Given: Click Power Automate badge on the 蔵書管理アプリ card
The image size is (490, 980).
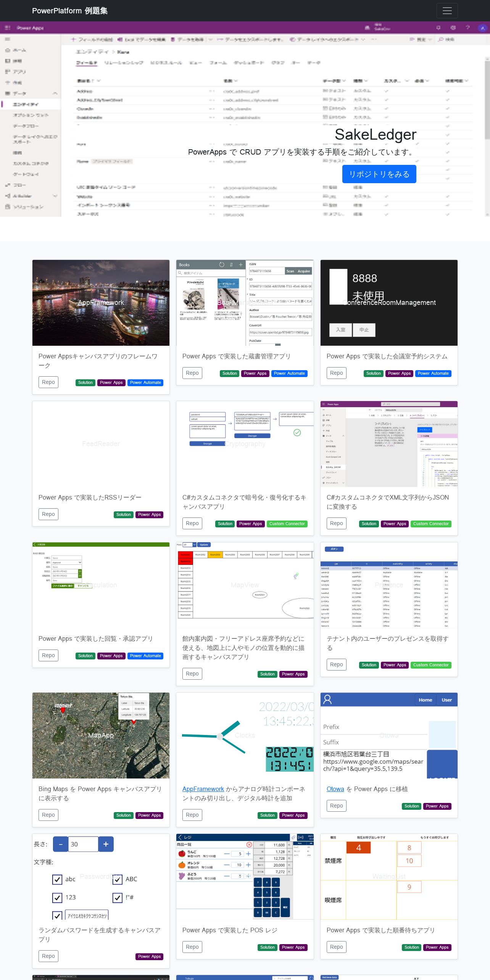Looking at the screenshot, I should point(289,373).
